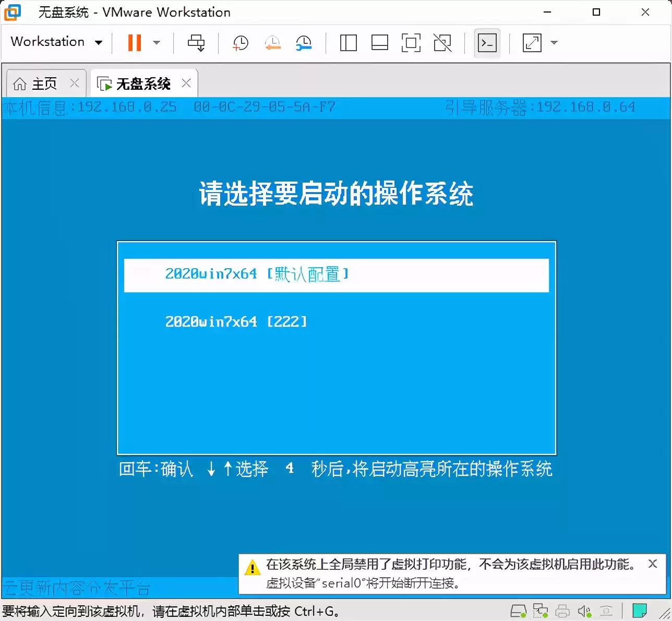This screenshot has height=621, width=672.
Task: Revert the VM to its snapshot
Action: tap(272, 42)
